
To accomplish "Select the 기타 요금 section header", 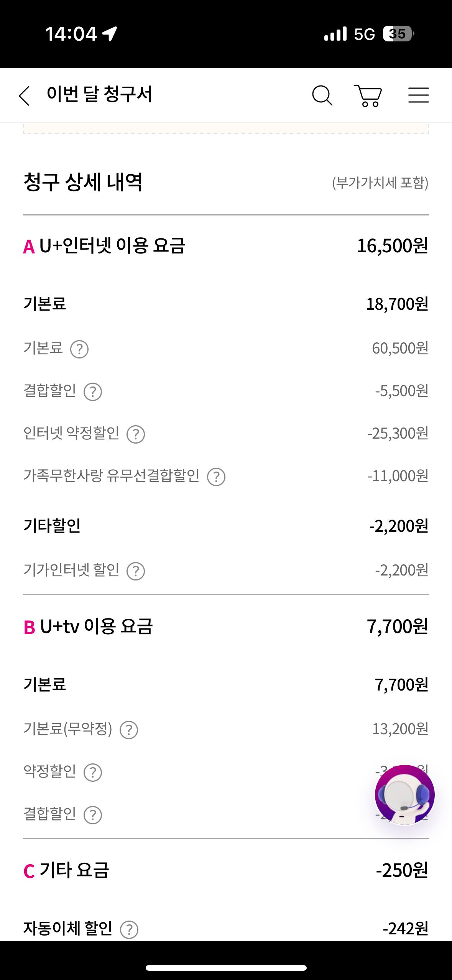I will [74, 870].
